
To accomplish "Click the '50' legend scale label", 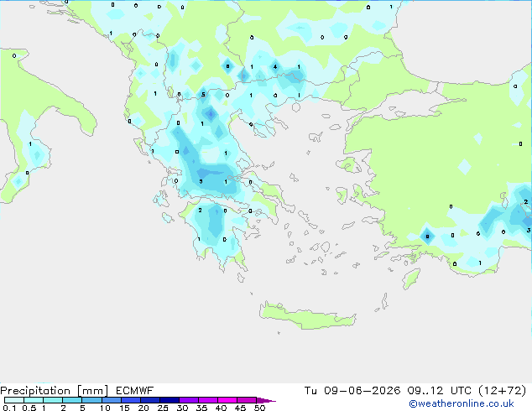I will (260, 408).
